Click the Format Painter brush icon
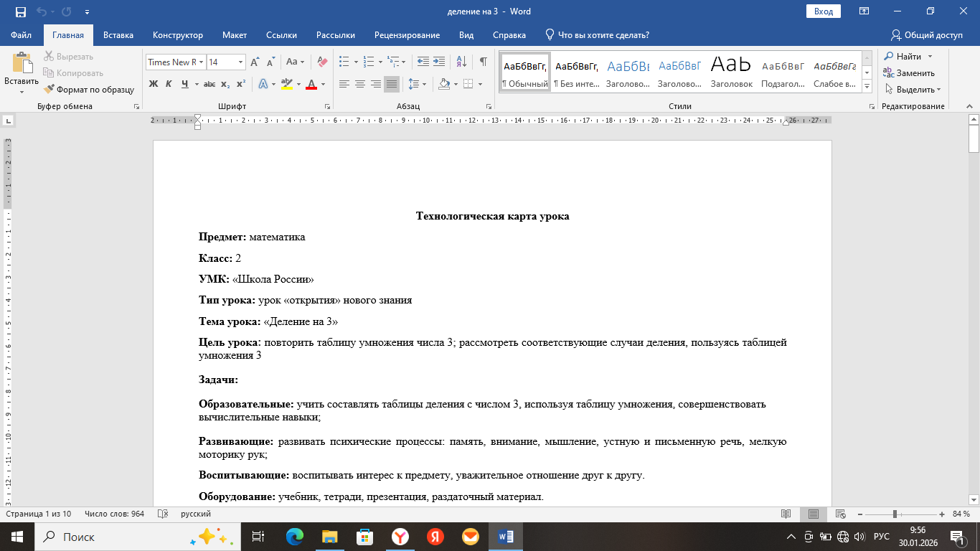Screen dimensions: 980x551 pyautogui.click(x=50, y=90)
